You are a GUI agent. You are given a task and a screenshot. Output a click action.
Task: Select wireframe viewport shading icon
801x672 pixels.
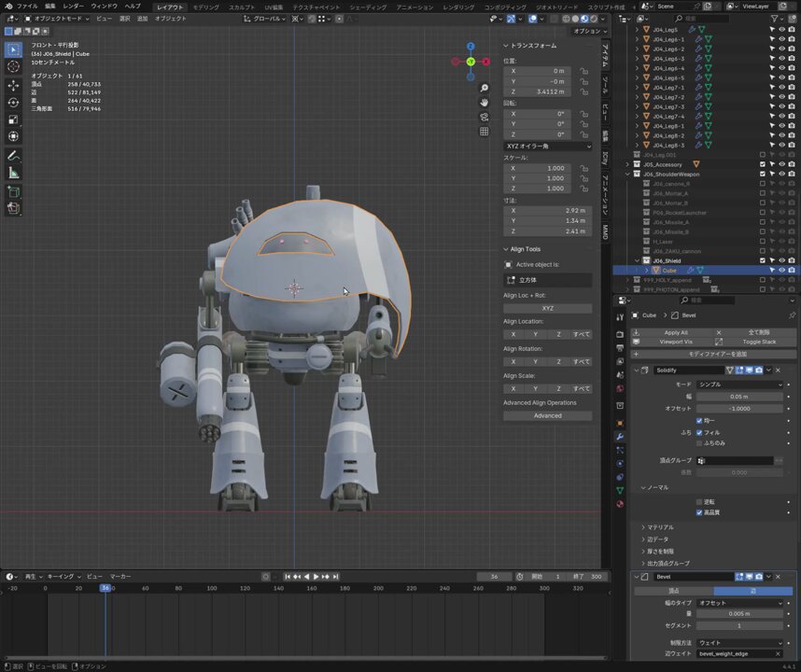[x=566, y=19]
